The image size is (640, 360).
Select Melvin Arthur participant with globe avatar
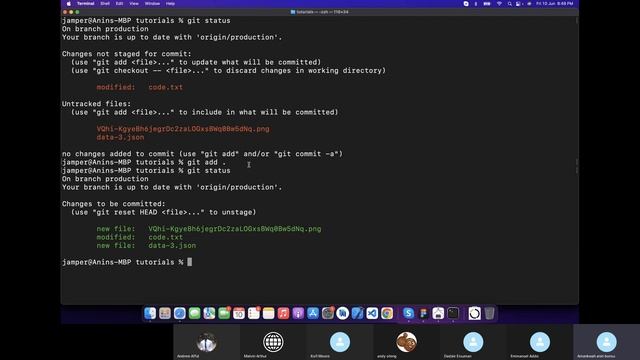click(273, 342)
